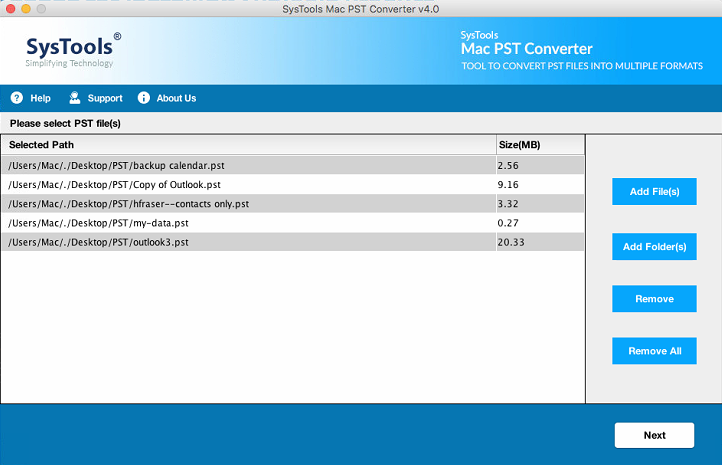Click the 20.33 size cell
Viewport: 722px width, 465px height.
(x=540, y=242)
